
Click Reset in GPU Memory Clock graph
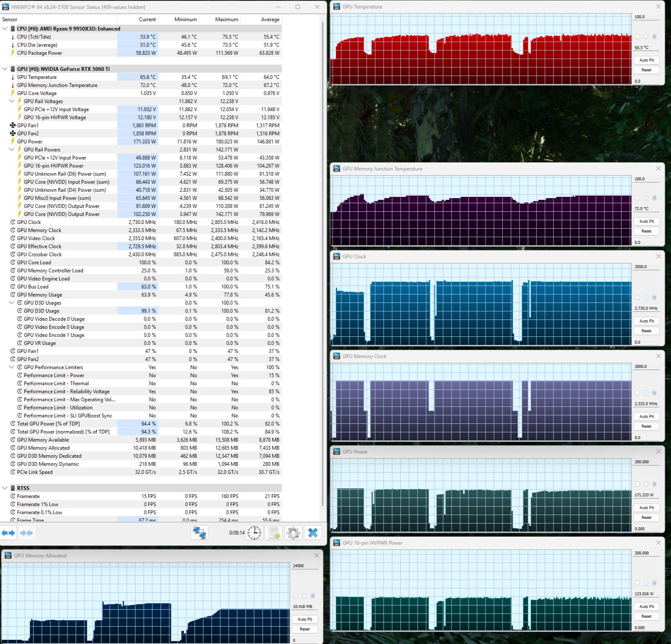pos(646,426)
